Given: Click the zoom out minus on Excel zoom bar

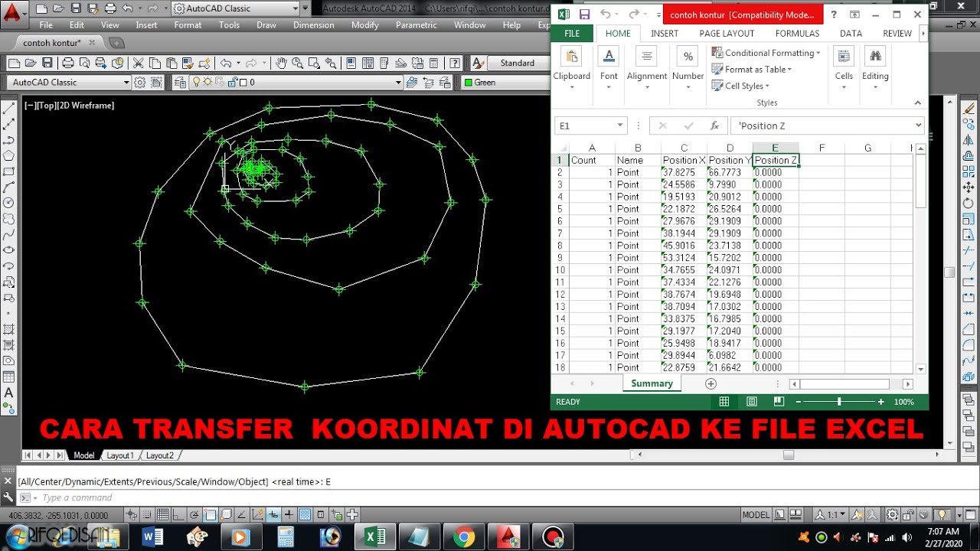Looking at the screenshot, I should click(799, 402).
